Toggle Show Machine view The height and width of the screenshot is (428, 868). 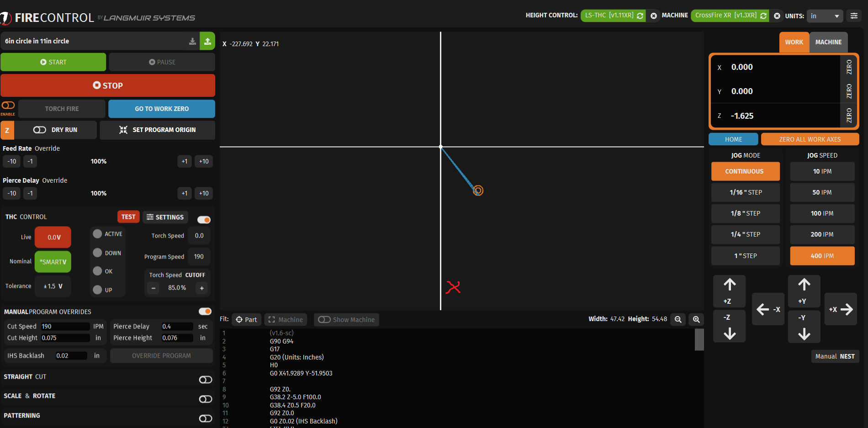(324, 319)
